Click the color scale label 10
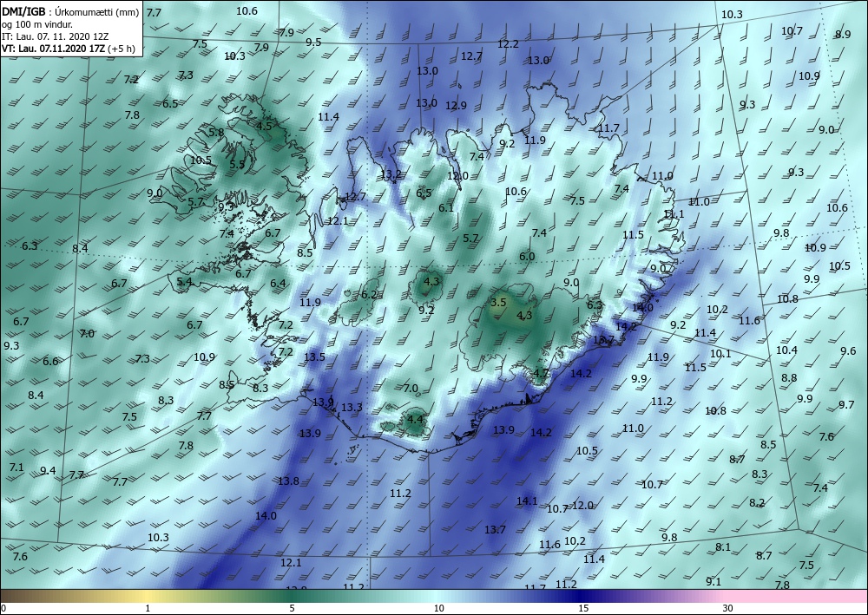Screen dimensions: 868x615 point(438,608)
